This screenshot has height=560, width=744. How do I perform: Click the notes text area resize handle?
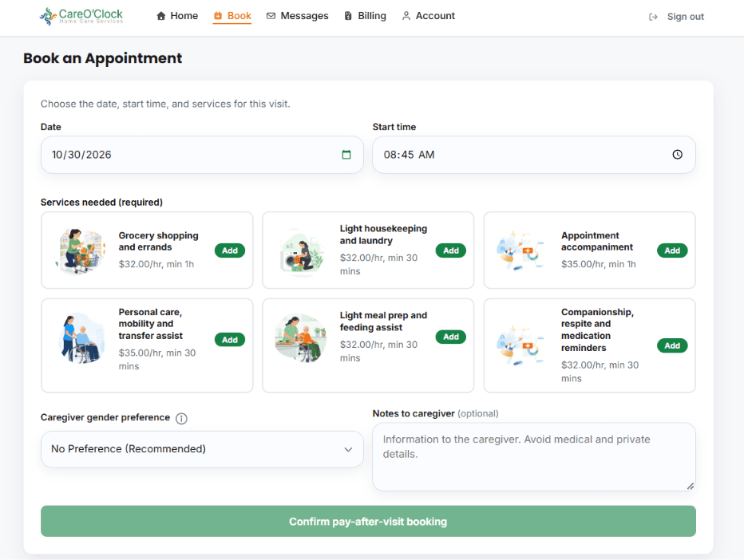coord(691,486)
